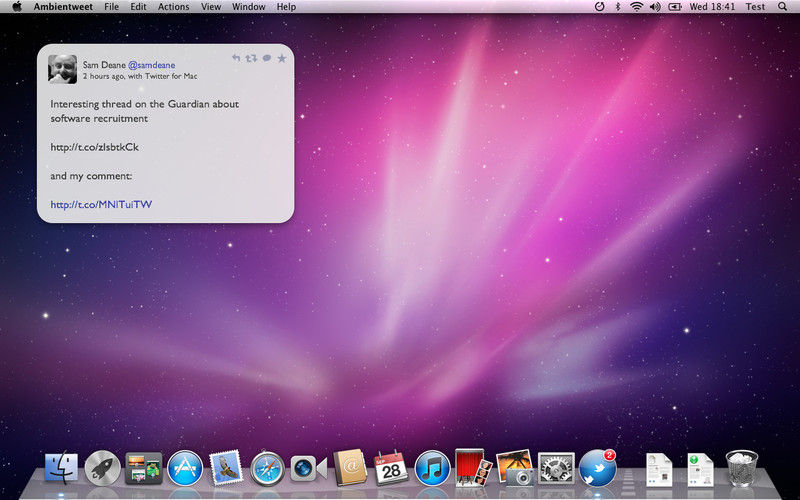Open System Preferences gear icon
The height and width of the screenshot is (500, 800).
tap(556, 468)
